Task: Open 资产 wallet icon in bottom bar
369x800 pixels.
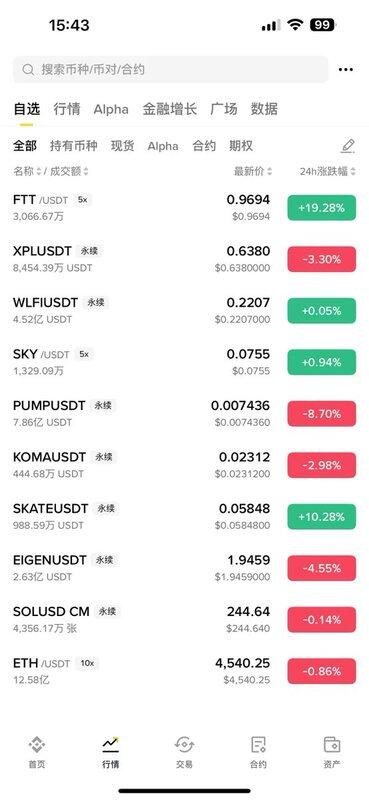Action: click(x=332, y=745)
